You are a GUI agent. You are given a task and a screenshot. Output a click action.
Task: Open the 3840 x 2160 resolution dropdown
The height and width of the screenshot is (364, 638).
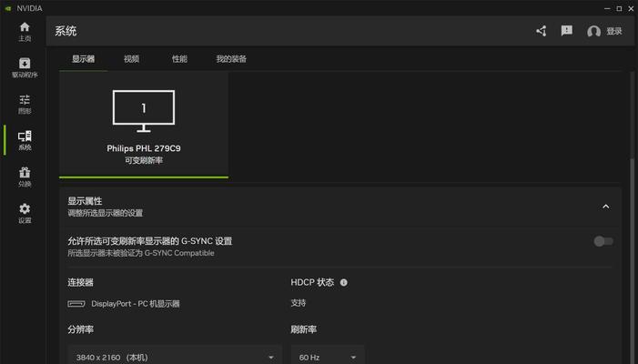[x=175, y=357]
